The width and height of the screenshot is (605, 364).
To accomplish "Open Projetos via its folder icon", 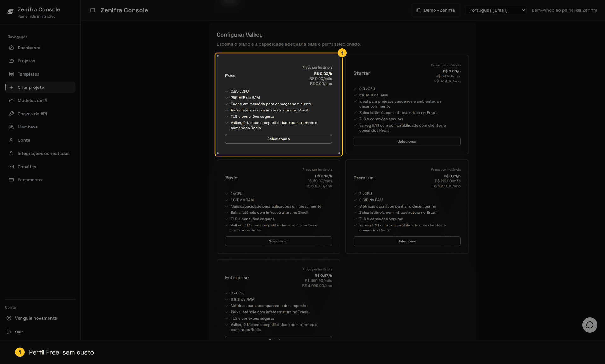I will [x=11, y=61].
